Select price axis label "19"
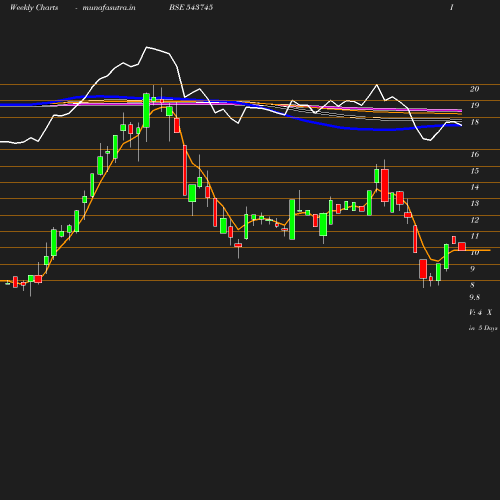Screen dimensions: 500x500 475,106
